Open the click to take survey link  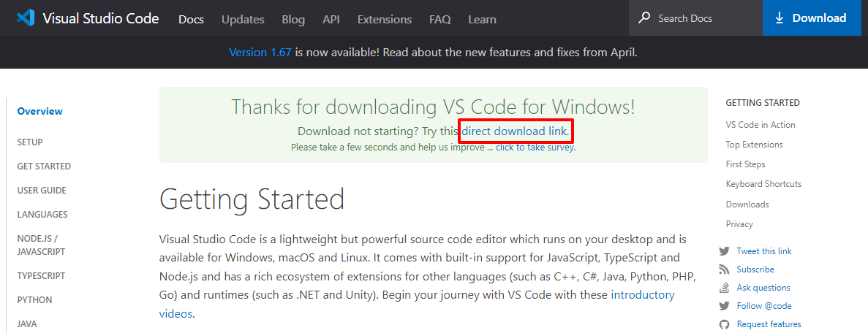[x=536, y=148]
